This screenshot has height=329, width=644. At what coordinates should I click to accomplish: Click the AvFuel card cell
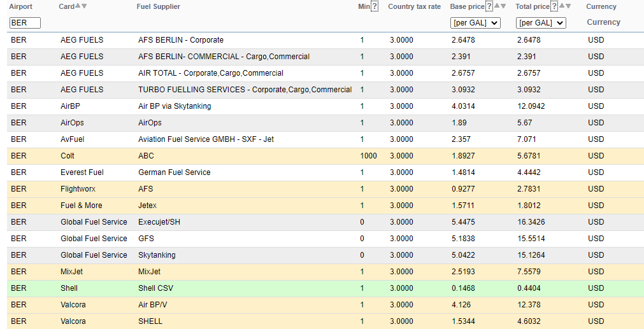pyautogui.click(x=72, y=139)
